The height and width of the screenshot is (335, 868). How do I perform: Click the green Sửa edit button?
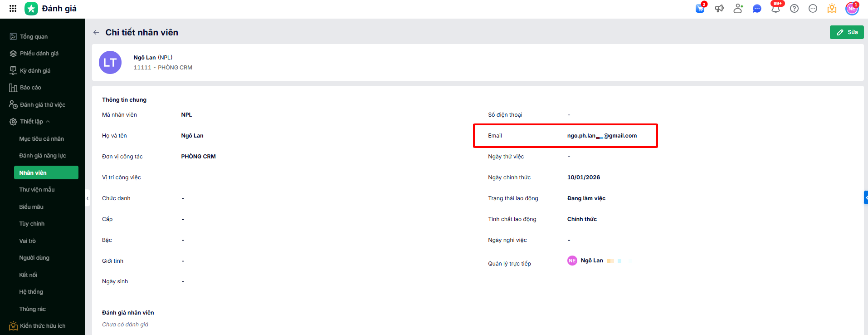846,32
